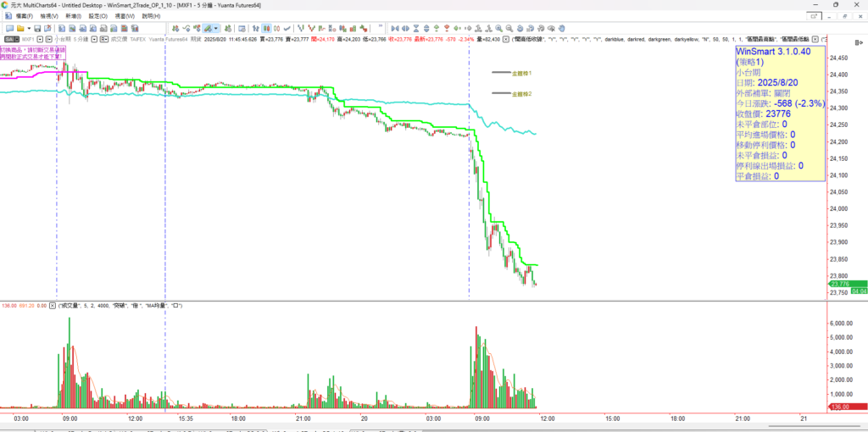Click the new workspace toolbar icon

tap(9, 28)
